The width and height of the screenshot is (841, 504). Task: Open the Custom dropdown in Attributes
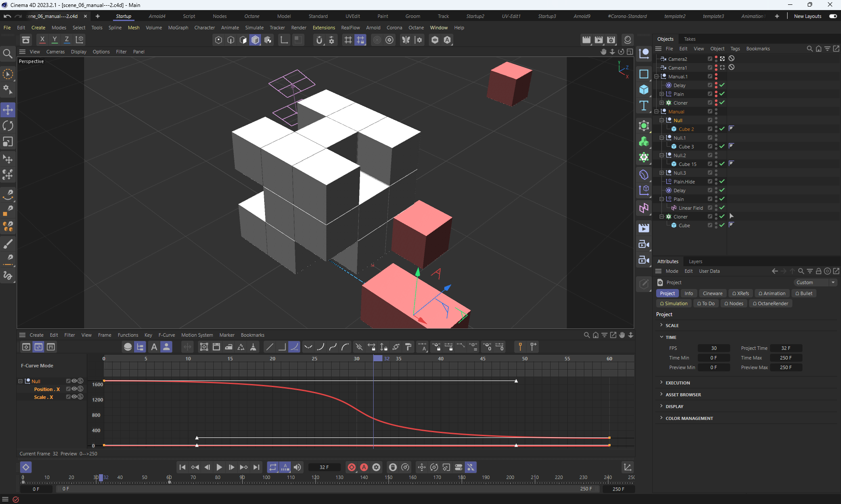pyautogui.click(x=815, y=282)
